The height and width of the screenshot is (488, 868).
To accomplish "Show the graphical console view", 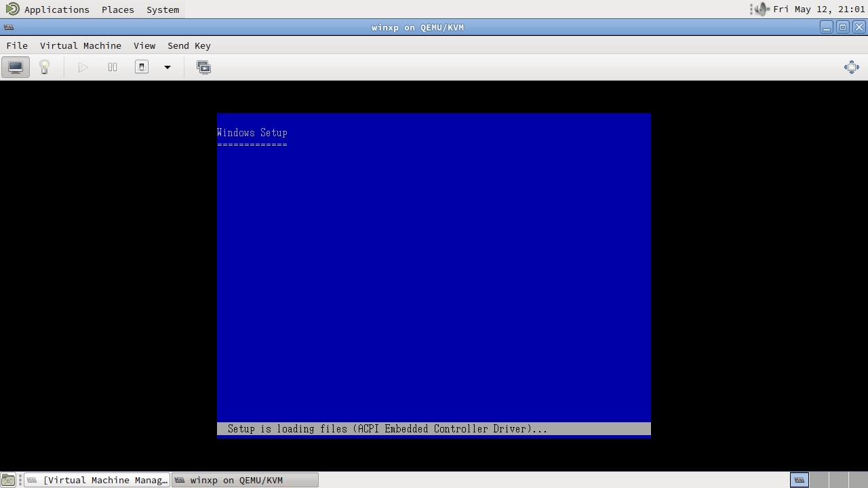I will pyautogui.click(x=16, y=67).
